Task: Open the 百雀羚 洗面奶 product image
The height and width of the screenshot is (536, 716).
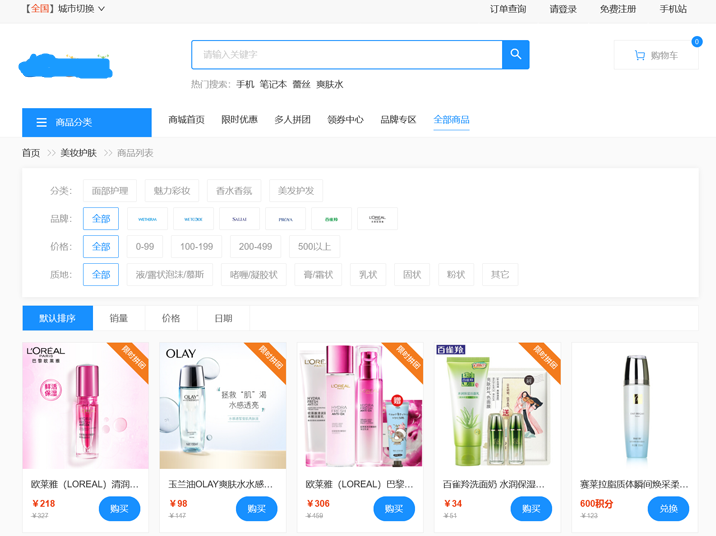Action: pos(498,405)
